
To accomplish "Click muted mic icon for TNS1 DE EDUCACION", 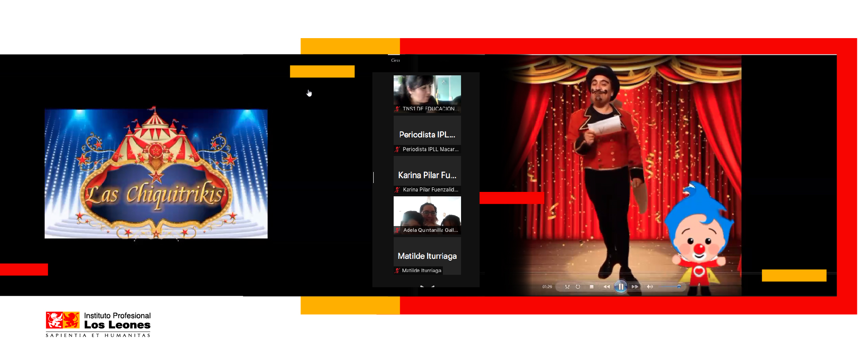I will (398, 109).
